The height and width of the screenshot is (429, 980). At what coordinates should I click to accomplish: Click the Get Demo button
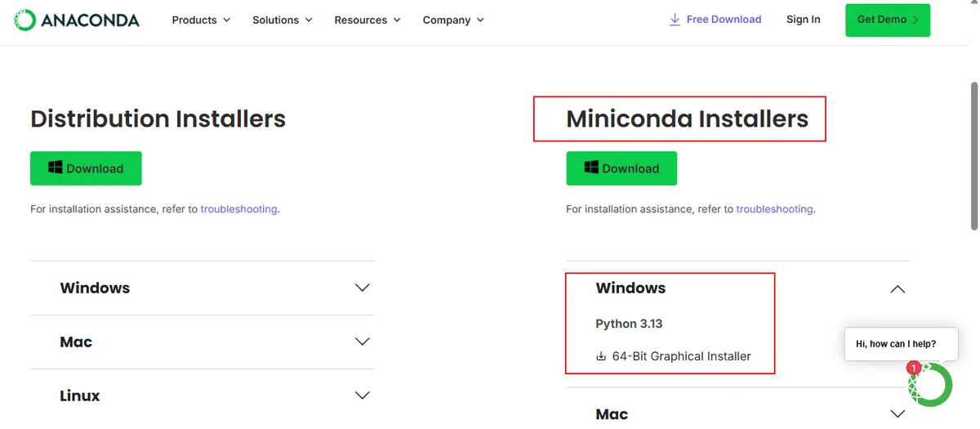click(x=888, y=20)
